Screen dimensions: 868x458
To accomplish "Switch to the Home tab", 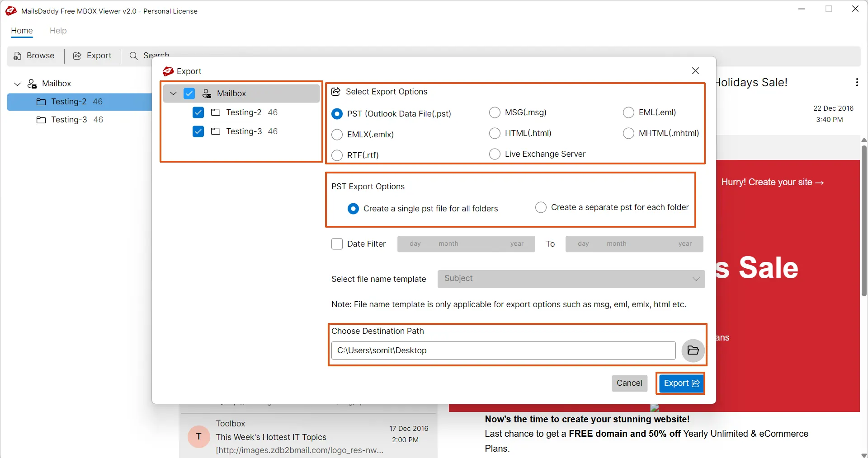I will point(22,31).
